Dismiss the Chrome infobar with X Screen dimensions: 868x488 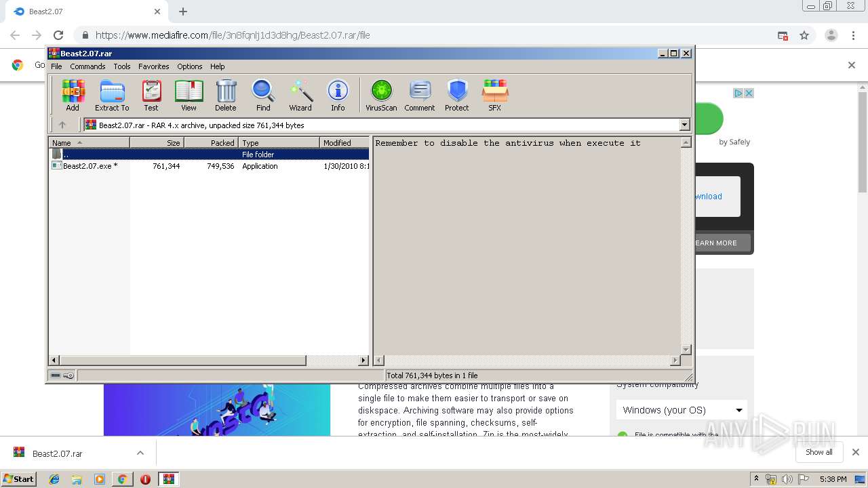point(852,65)
